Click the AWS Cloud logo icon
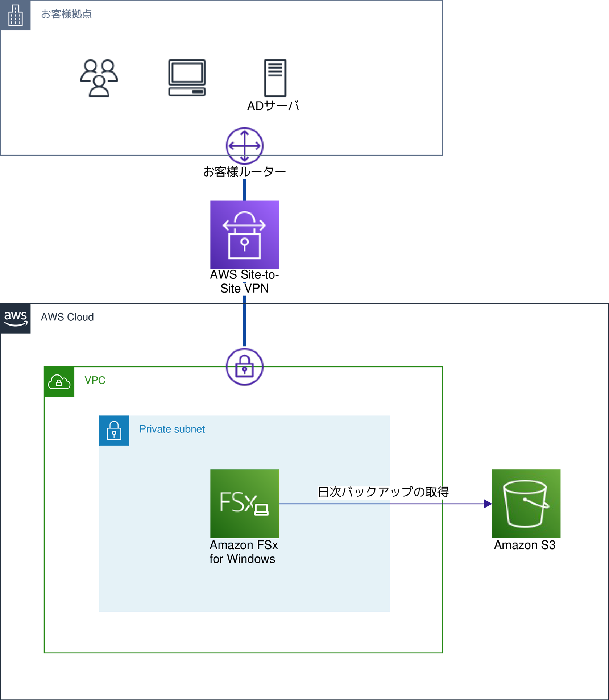609x700 pixels. point(16,319)
